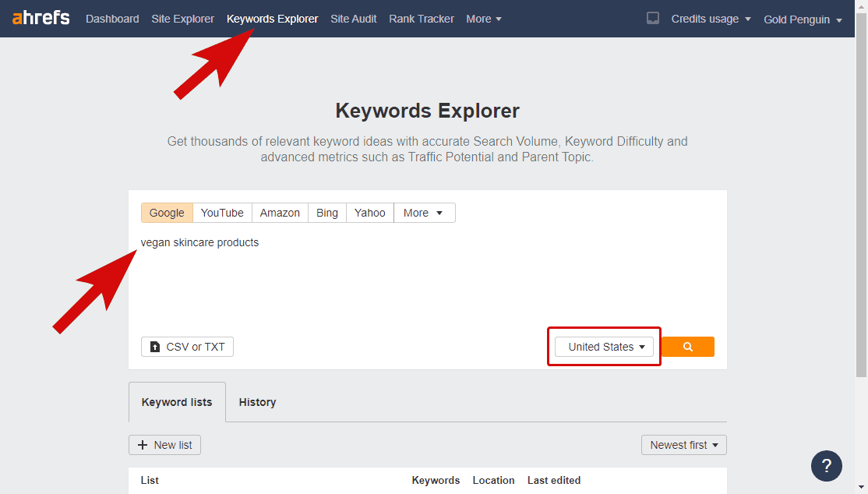
Task: Switch to the History tab
Action: click(x=257, y=402)
